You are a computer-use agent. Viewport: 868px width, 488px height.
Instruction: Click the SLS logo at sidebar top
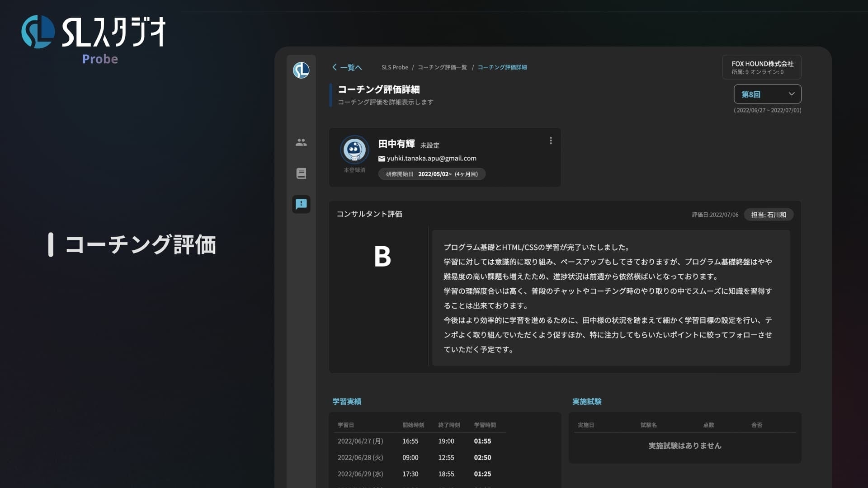coord(301,70)
